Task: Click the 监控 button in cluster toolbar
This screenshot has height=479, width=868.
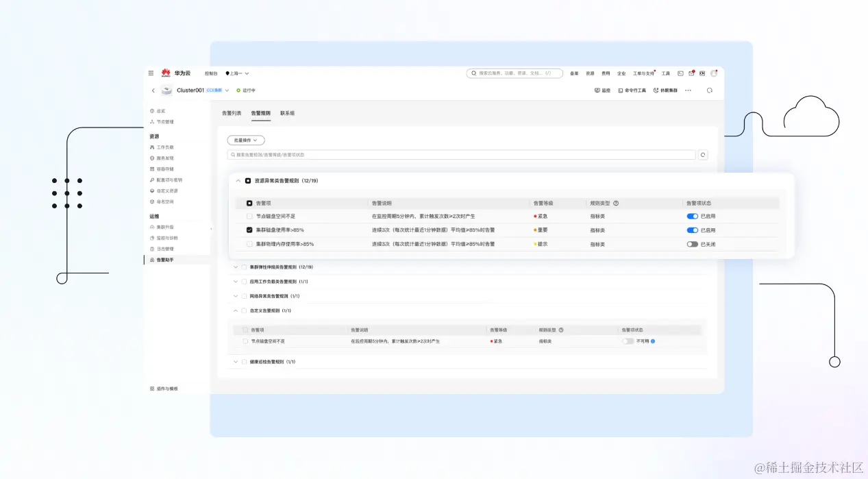Action: click(x=602, y=90)
